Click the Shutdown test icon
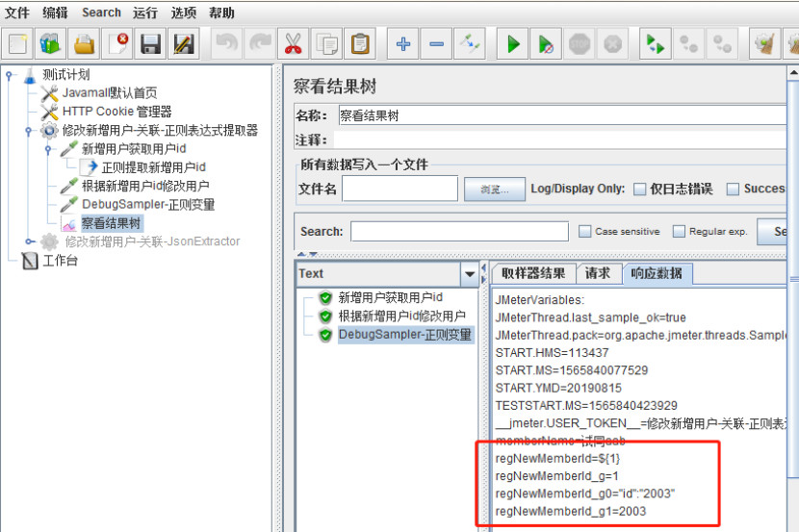The width and height of the screenshot is (799, 532). (x=612, y=44)
